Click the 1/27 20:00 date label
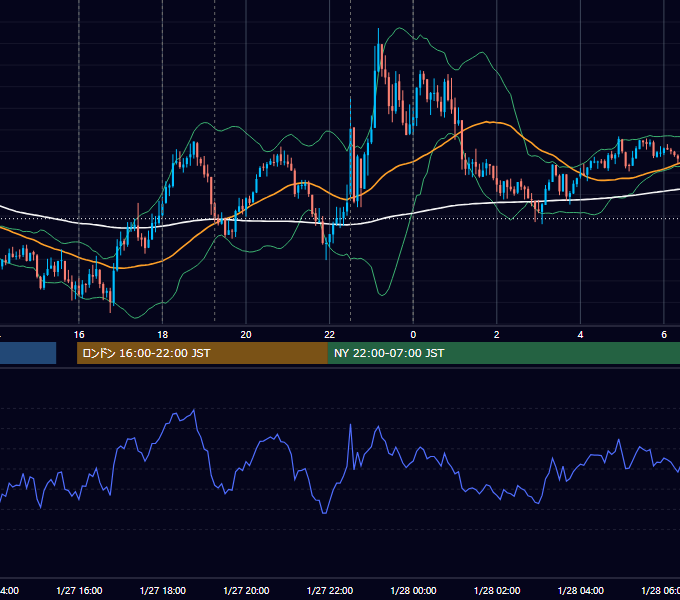This screenshot has width=680, height=600. (246, 590)
